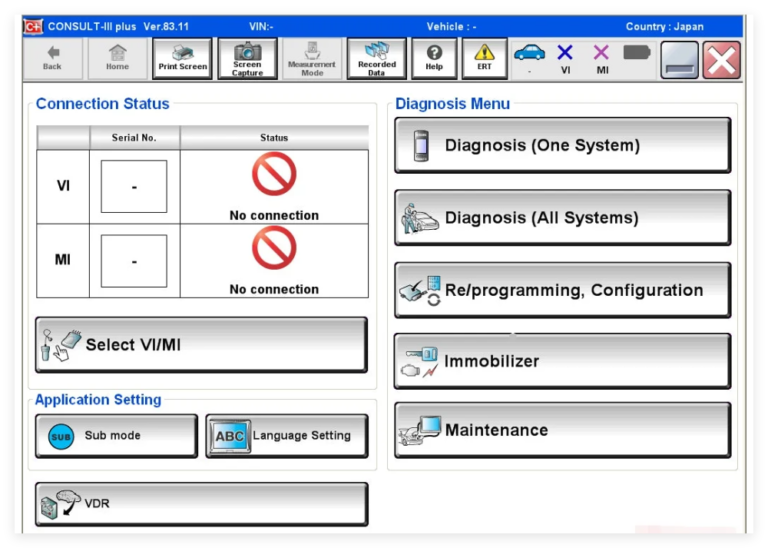
Task: Click the reprogramming configuration icon
Action: pyautogui.click(x=420, y=291)
